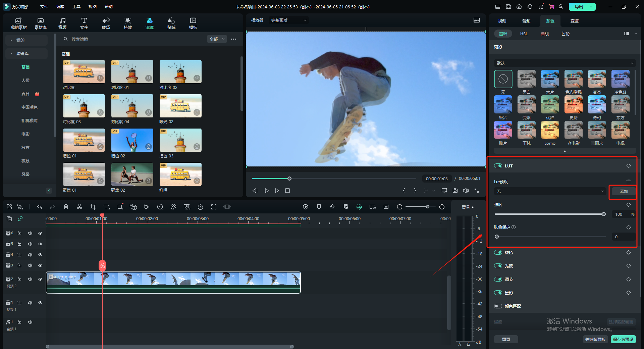
Task: Switch to the HSL tab
Action: click(x=524, y=34)
